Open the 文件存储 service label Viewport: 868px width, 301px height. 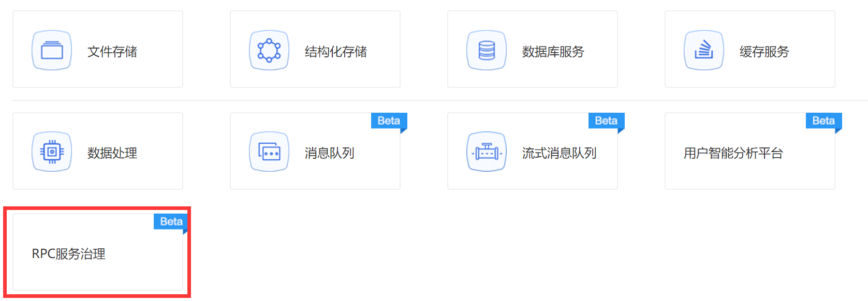(x=112, y=52)
